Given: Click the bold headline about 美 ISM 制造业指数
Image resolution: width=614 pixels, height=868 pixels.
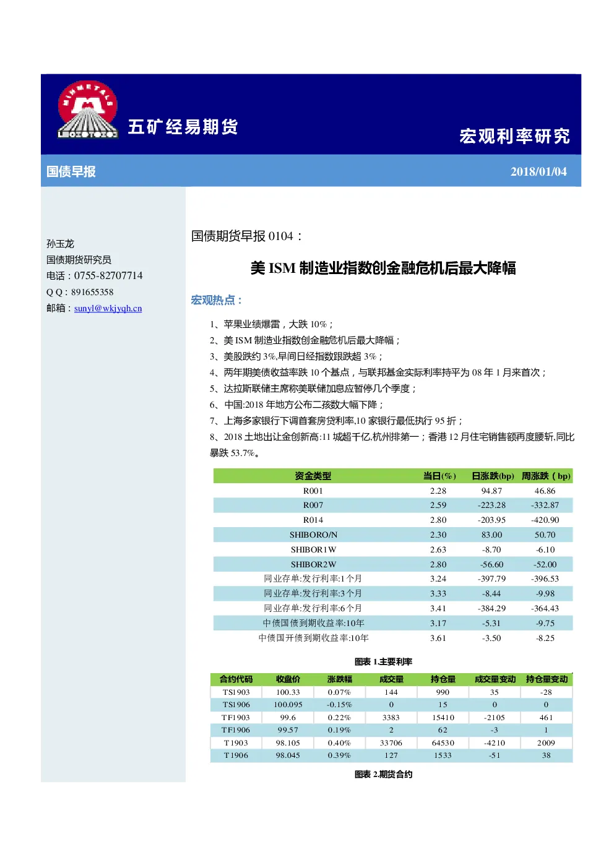Looking at the screenshot, I should coord(383,268).
